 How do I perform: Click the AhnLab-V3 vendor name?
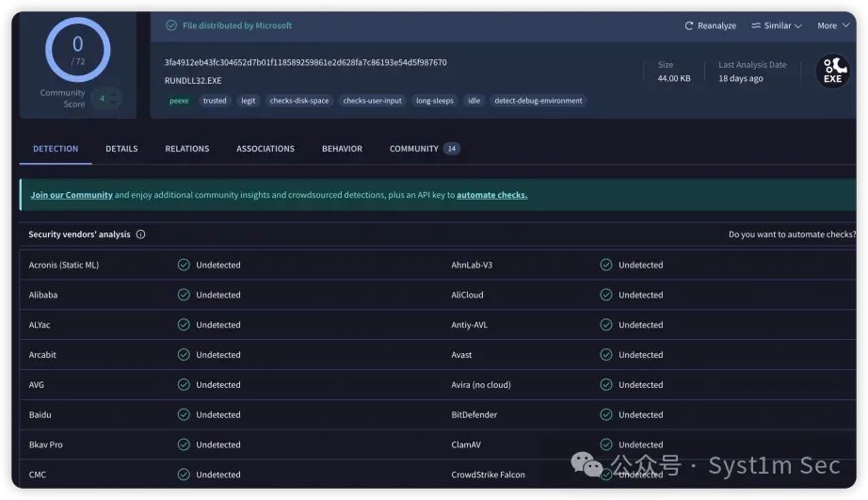472,266
